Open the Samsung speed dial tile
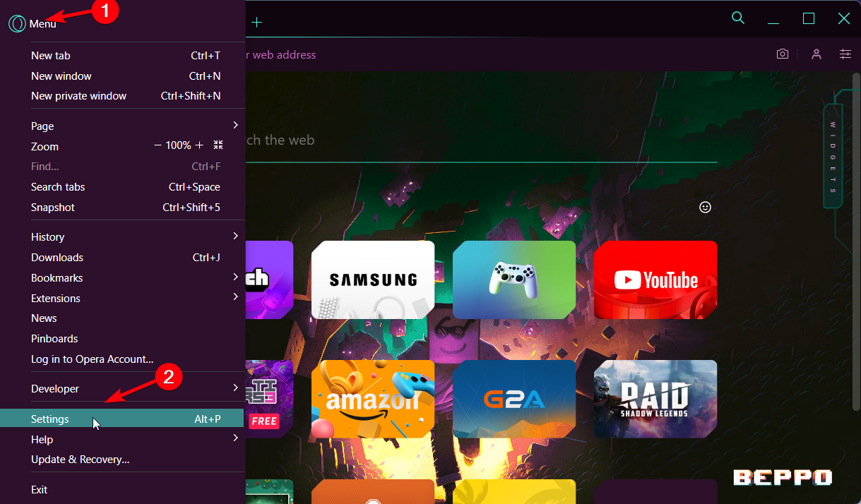Image resolution: width=861 pixels, height=504 pixels. (x=373, y=280)
